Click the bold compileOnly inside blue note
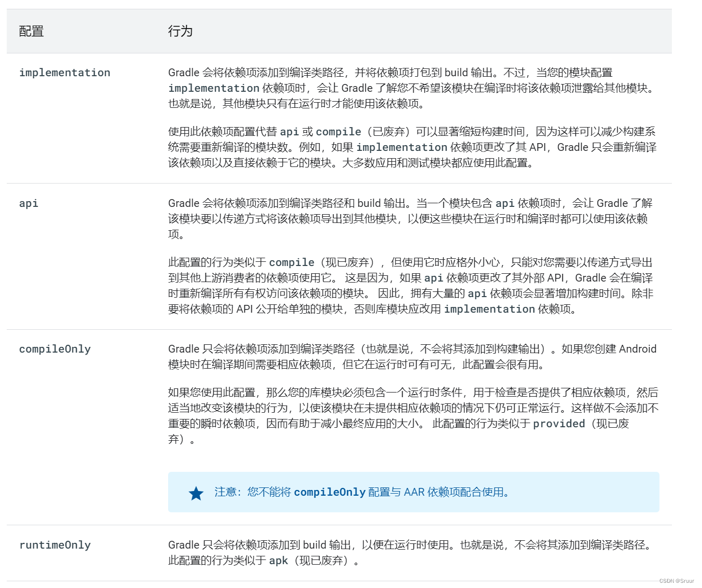Screen dimensions: 702x588 pyautogui.click(x=329, y=492)
